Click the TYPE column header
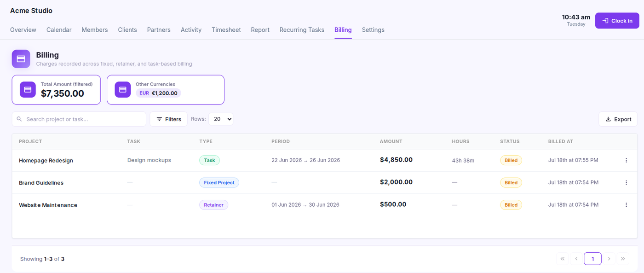The image size is (644, 273). click(x=206, y=141)
